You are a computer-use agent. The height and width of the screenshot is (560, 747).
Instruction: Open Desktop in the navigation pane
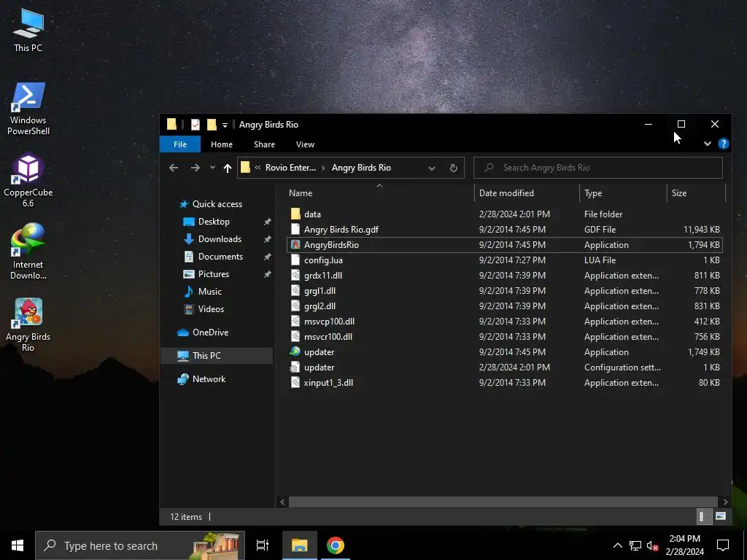tap(214, 222)
